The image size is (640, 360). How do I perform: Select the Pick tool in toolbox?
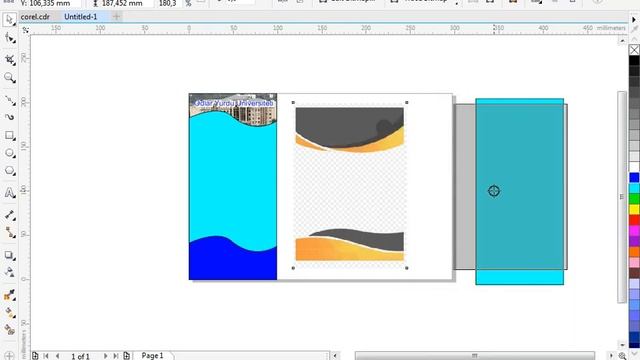9,19
